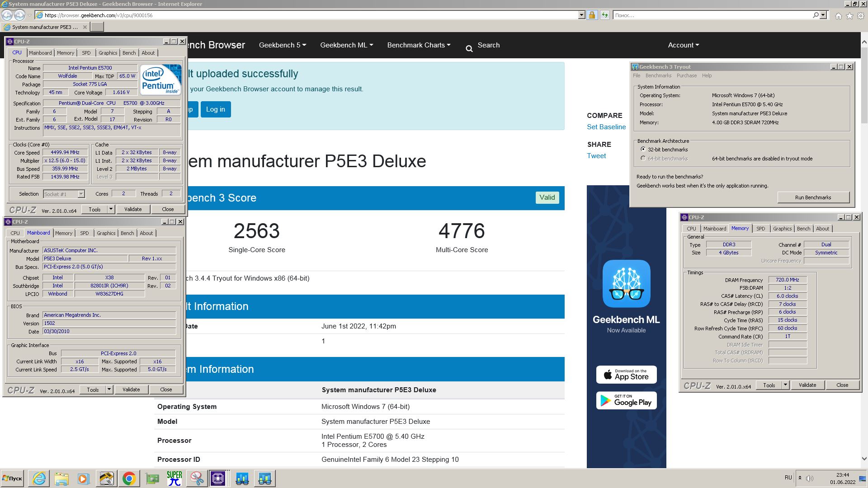Click the first Geekbench glasses taskbar icon

pyautogui.click(x=242, y=478)
